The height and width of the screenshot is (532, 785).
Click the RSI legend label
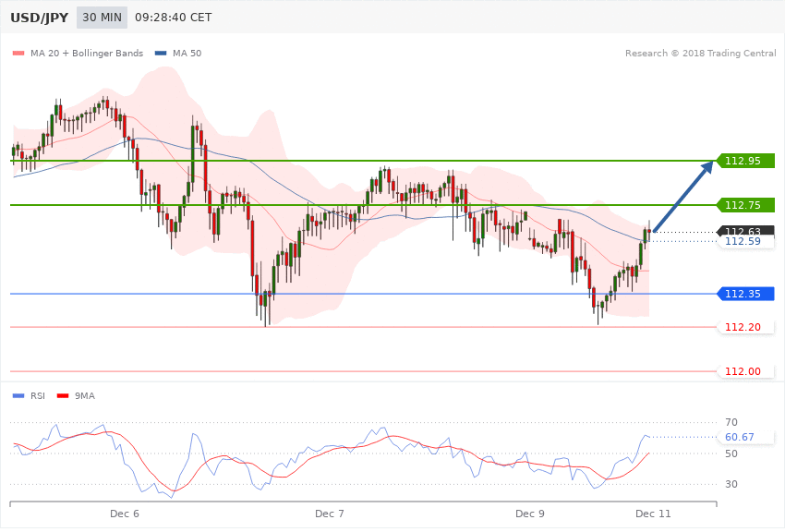click(38, 396)
